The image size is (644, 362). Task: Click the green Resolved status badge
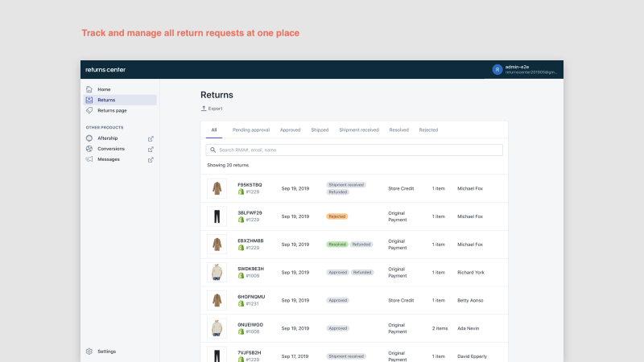coord(337,245)
